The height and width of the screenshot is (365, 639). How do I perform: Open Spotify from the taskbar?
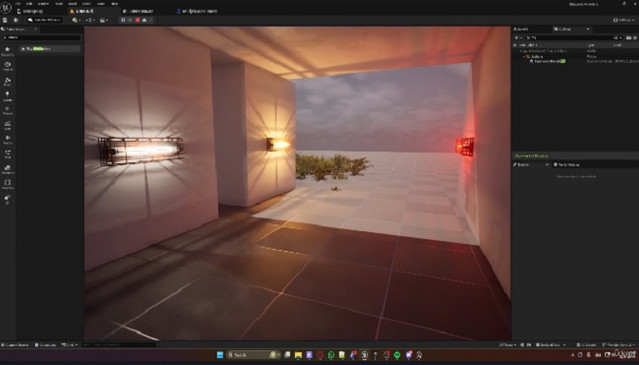point(397,355)
